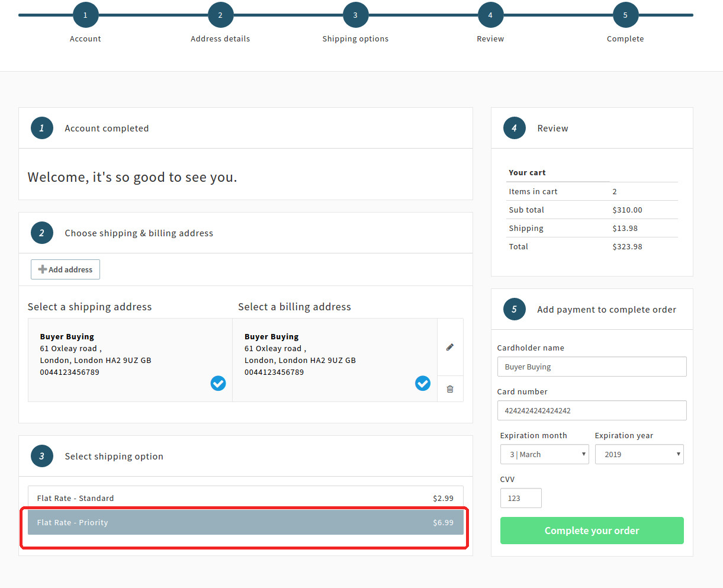Go to step 4 Review in the progress bar
723x588 pixels.
coord(490,15)
